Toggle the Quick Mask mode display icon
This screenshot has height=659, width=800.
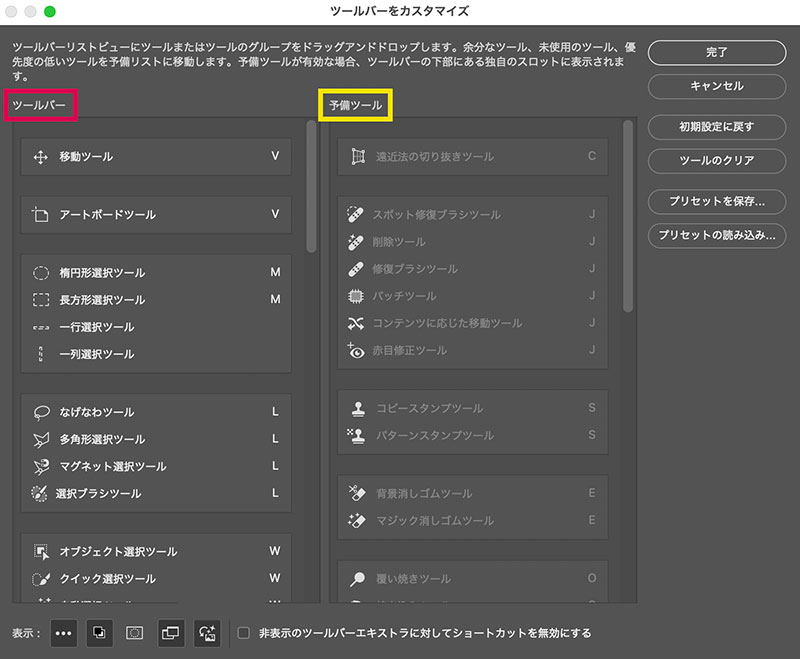click(134, 632)
